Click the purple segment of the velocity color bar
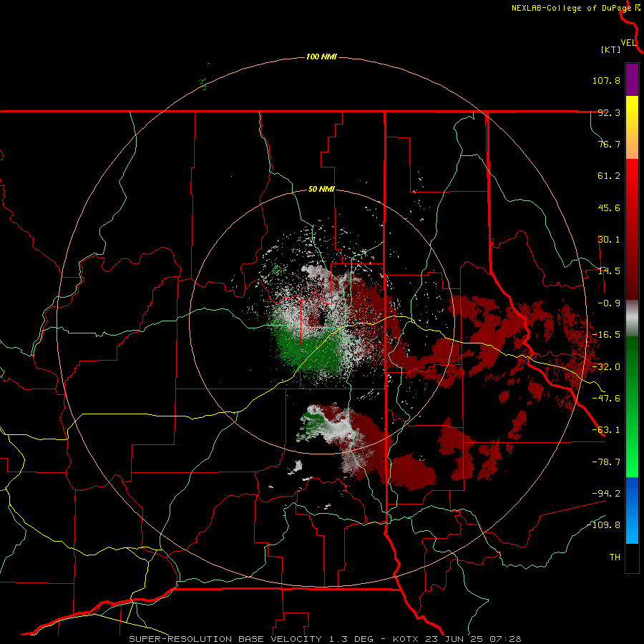The width and height of the screenshot is (644, 644). coord(632,79)
